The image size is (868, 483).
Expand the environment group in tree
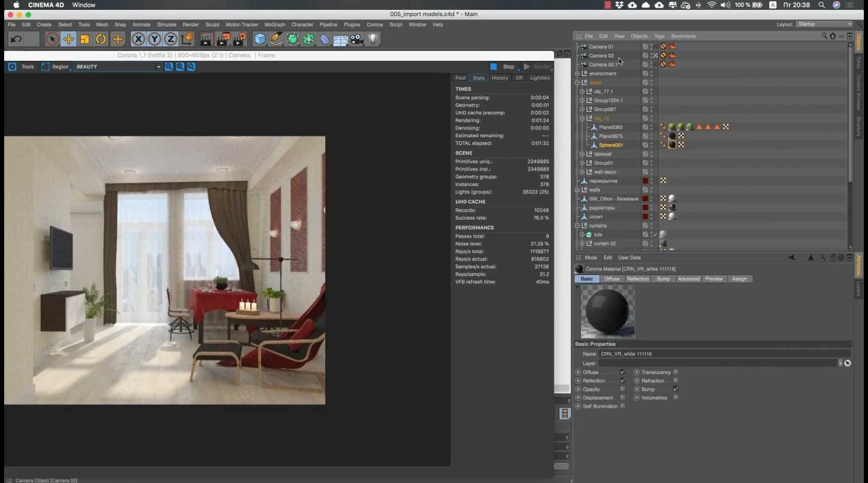(x=577, y=74)
